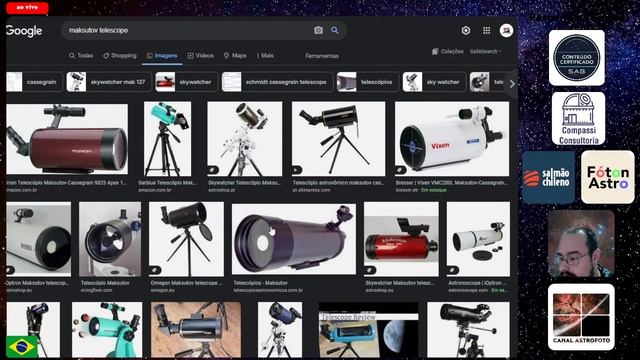Switch to the Vídeos tab
This screenshot has height=360, width=640.
click(200, 56)
